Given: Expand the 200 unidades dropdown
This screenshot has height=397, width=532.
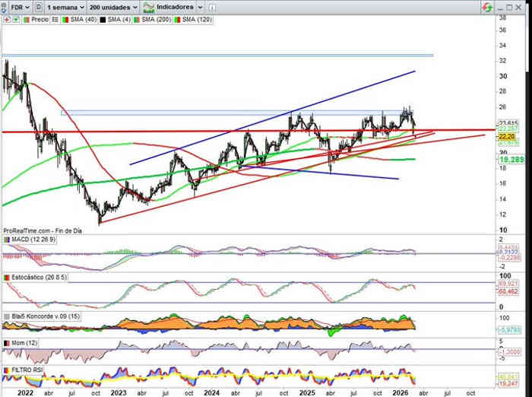Looking at the screenshot, I should pyautogui.click(x=112, y=6).
